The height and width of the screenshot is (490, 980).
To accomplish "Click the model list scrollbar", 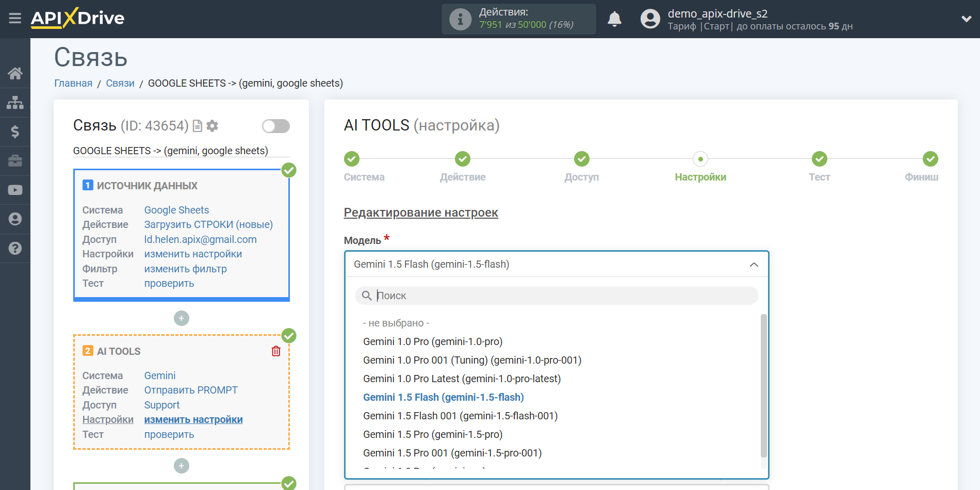I will (764, 386).
